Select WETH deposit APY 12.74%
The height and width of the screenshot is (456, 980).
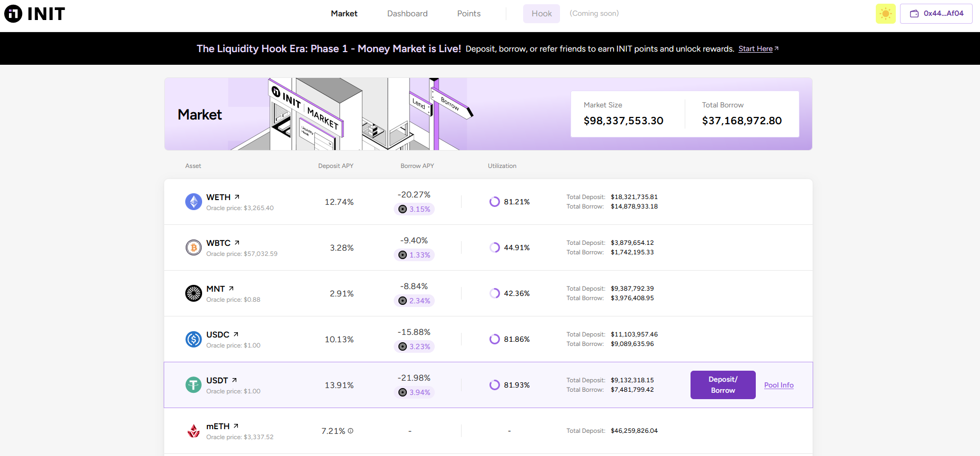pos(339,202)
